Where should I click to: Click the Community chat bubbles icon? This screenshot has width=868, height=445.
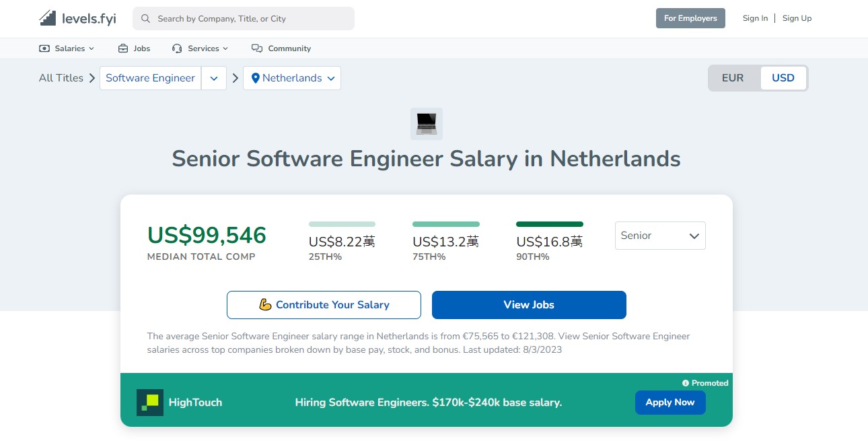[256, 48]
